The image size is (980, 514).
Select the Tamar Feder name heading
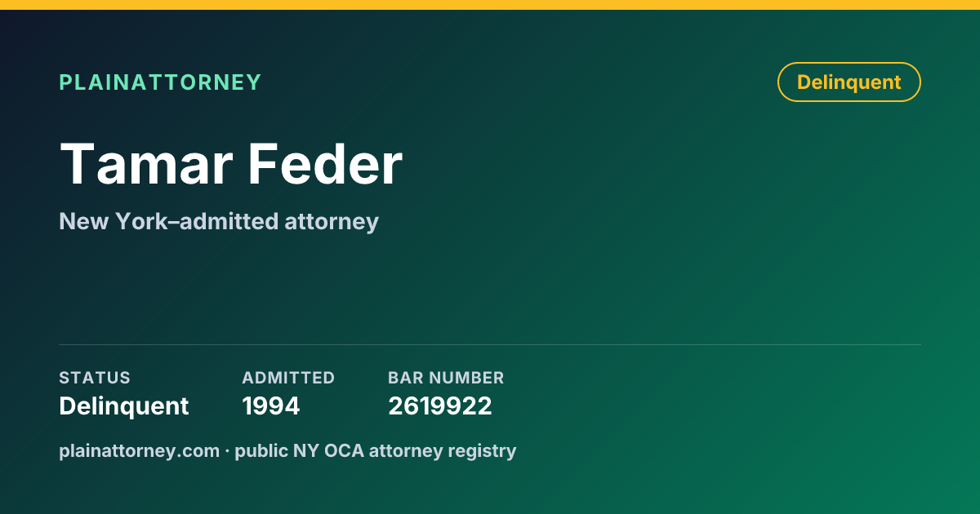(231, 164)
